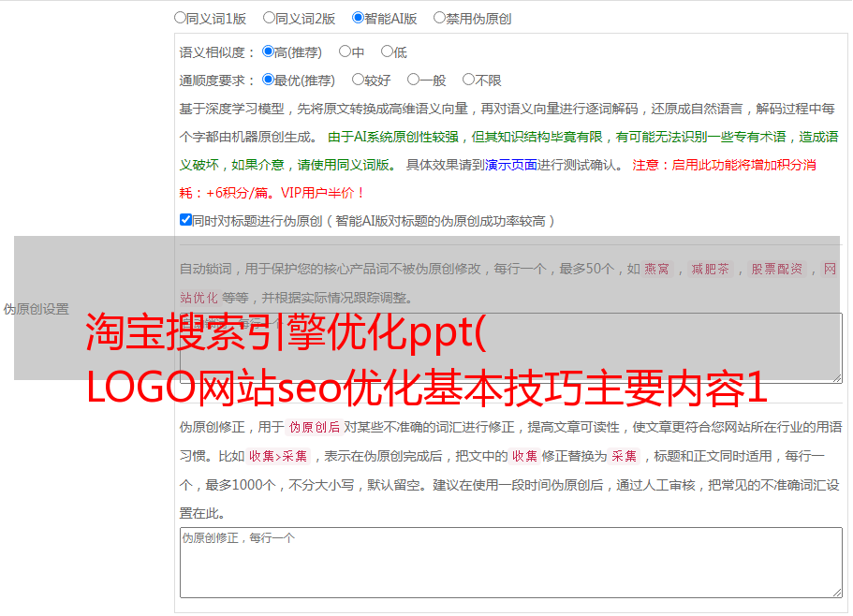The width and height of the screenshot is (853, 616).
Task: Grab the 伪原创修正 textarea resize handle
Action: click(837, 593)
